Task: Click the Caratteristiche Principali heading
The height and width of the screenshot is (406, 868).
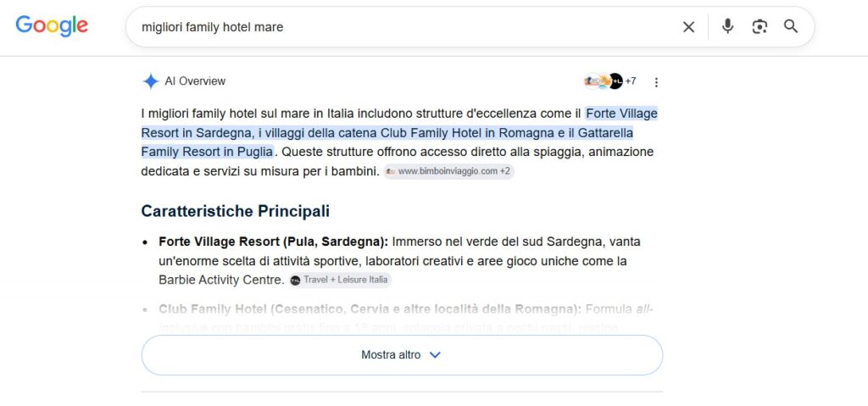Action: [x=236, y=211]
